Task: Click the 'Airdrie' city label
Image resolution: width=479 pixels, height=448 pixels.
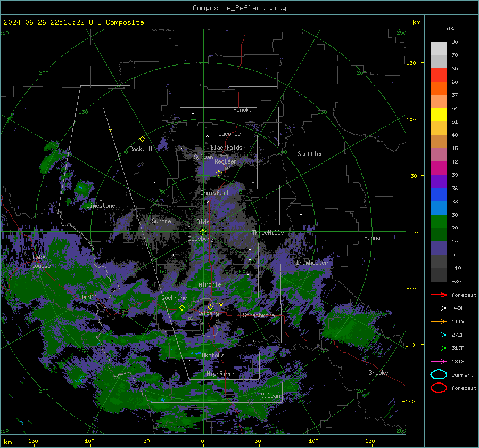Action: (x=210, y=284)
